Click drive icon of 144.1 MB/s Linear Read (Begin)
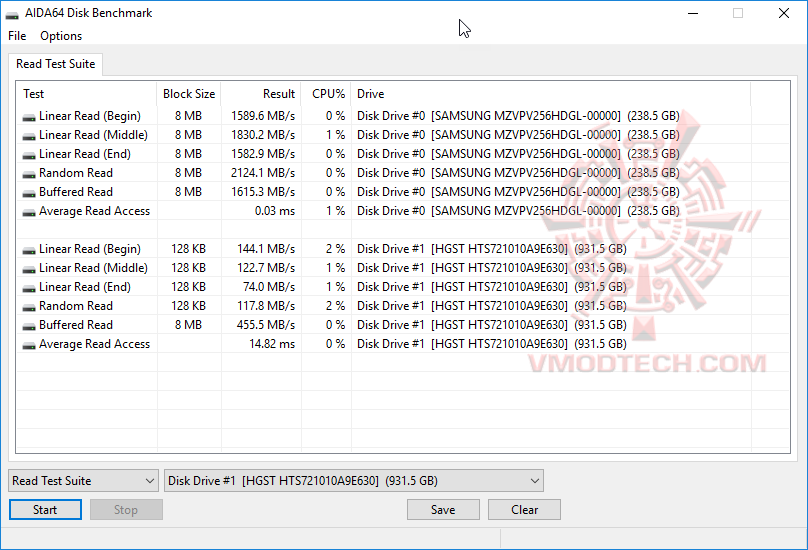This screenshot has width=808, height=550. click(x=29, y=250)
